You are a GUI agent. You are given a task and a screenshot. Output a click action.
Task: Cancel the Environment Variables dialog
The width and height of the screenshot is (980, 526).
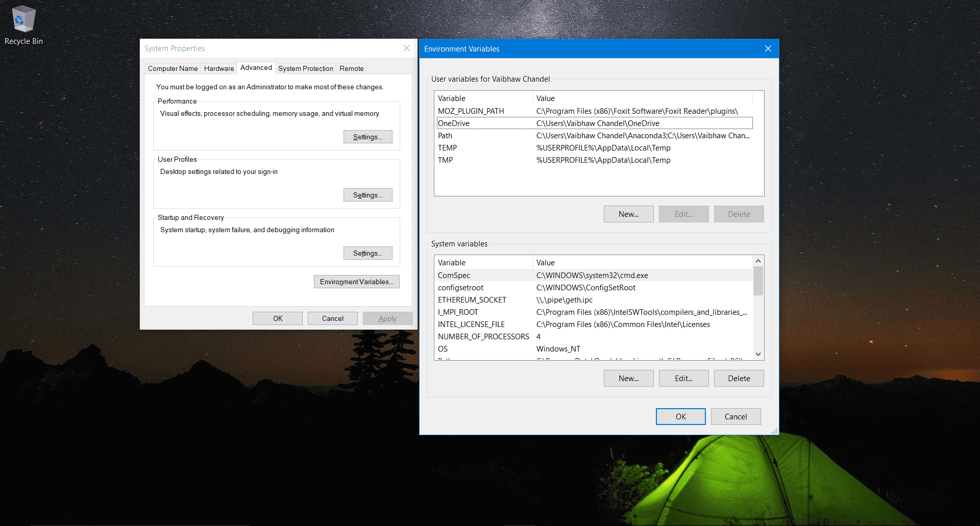736,417
